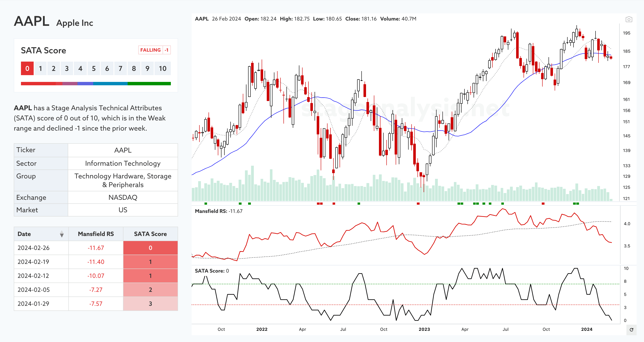Click the SATA Score column header
This screenshot has width=644, height=342.
tap(151, 234)
